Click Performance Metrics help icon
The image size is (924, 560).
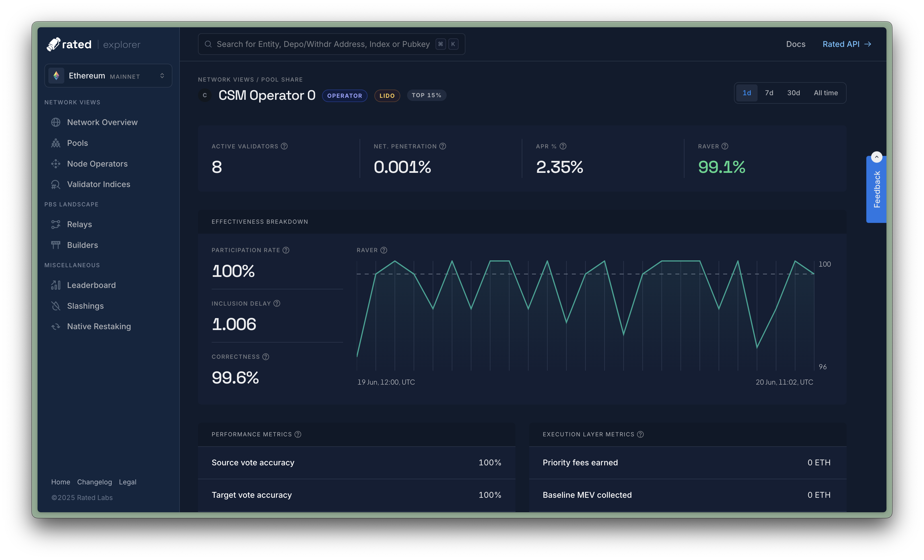click(x=298, y=434)
